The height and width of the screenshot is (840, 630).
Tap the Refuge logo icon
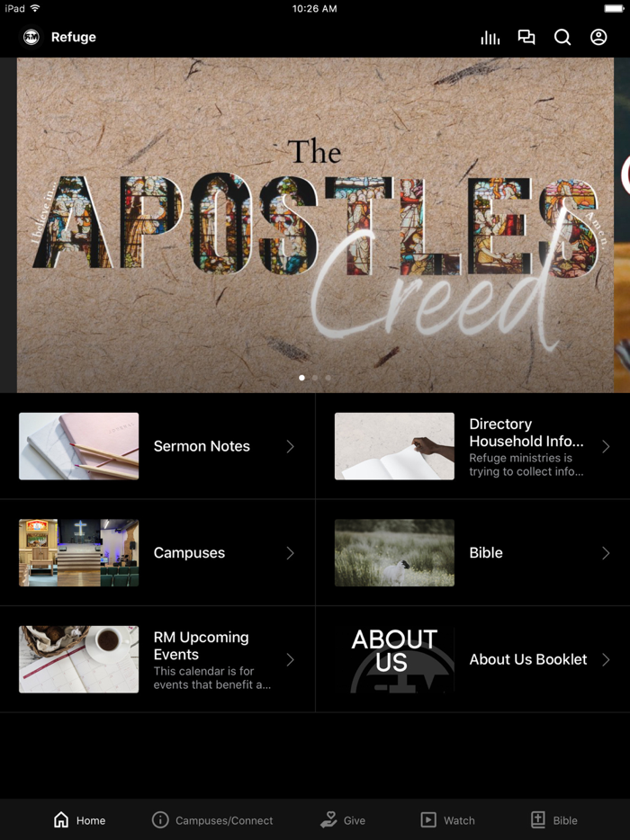pyautogui.click(x=31, y=37)
